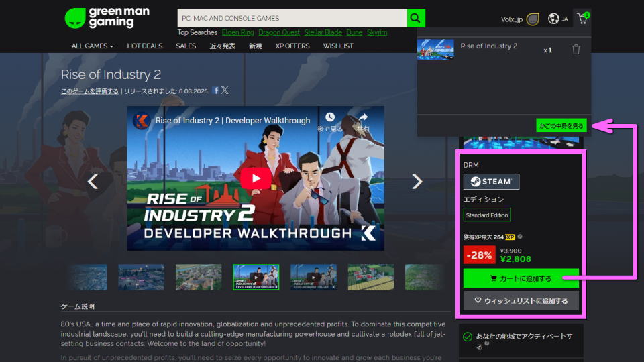Click the user avatar badge icon
This screenshot has height=362, width=644.
[533, 19]
